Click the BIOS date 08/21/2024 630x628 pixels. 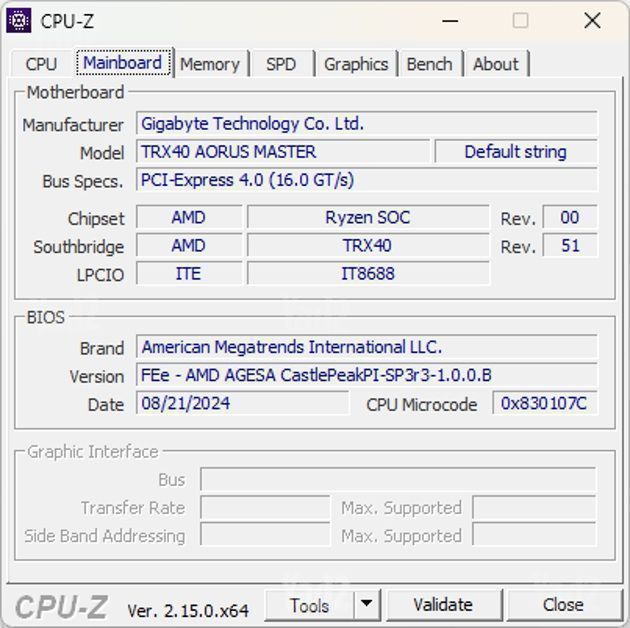click(x=243, y=403)
